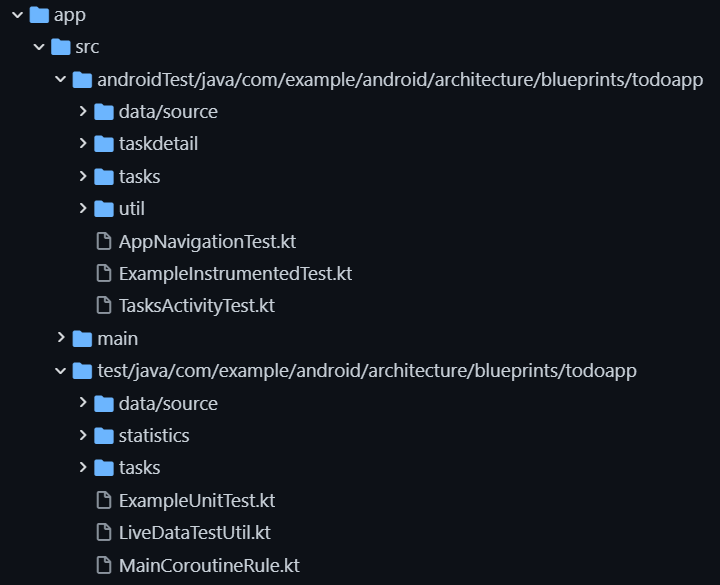Expand the taskdetail folder chevron
The height and width of the screenshot is (585, 720).
click(x=83, y=144)
